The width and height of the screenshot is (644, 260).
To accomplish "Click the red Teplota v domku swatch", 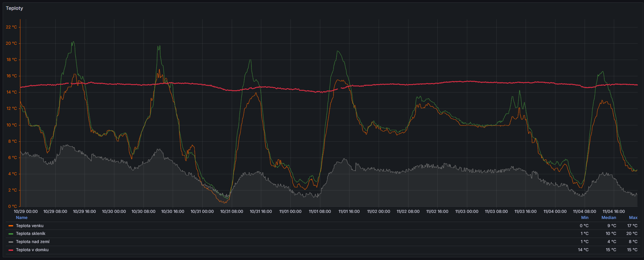I will coord(11,250).
